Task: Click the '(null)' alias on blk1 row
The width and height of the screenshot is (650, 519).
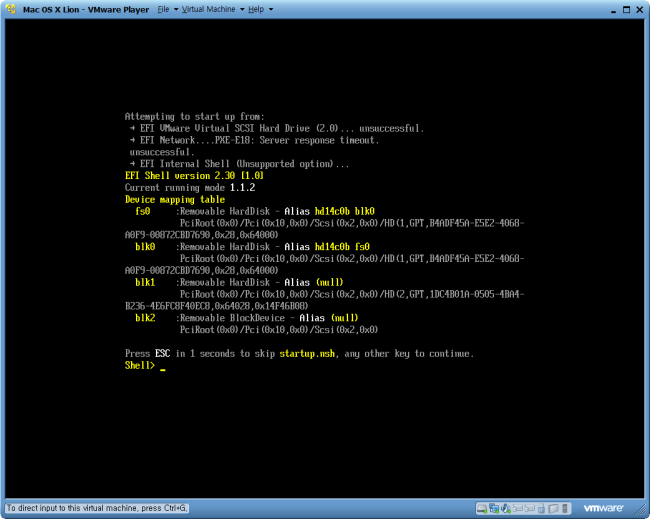Action: (x=330, y=282)
